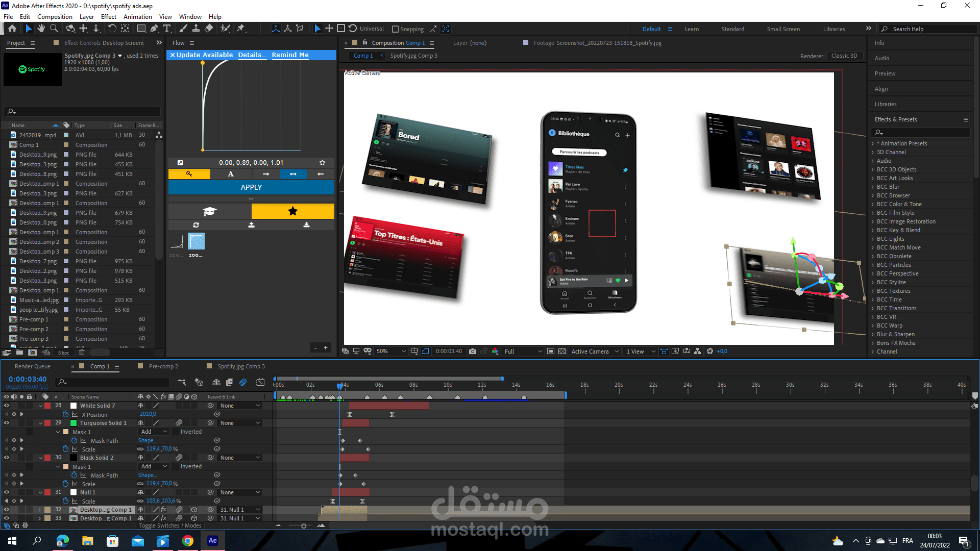
Task: Click the Remind Me link
Action: tap(290, 55)
